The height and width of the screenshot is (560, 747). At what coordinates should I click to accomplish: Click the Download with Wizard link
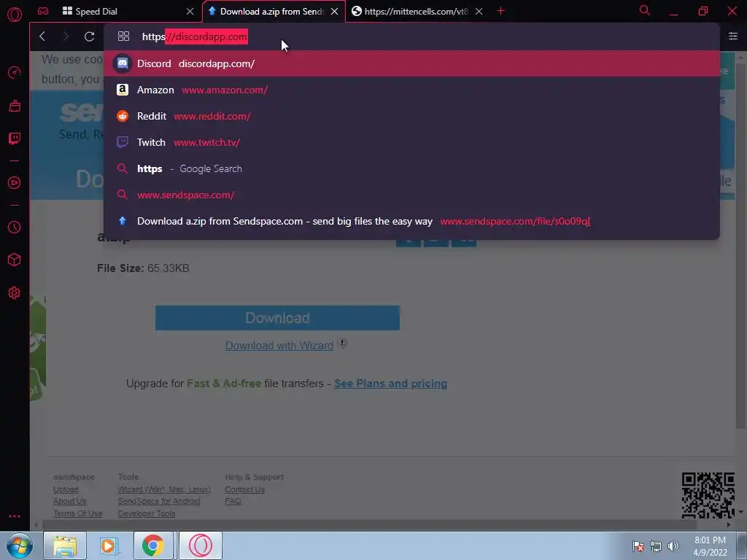click(x=279, y=345)
